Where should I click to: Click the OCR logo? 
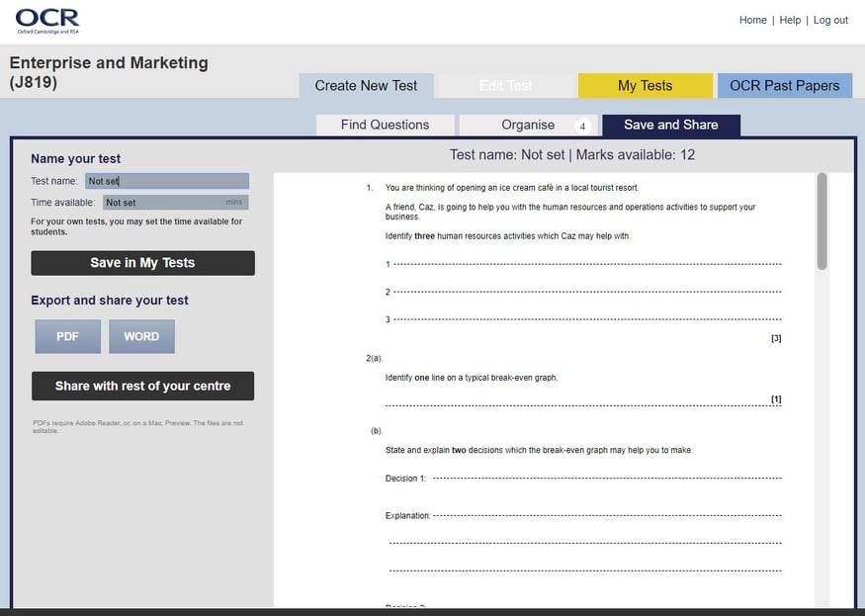tap(46, 19)
